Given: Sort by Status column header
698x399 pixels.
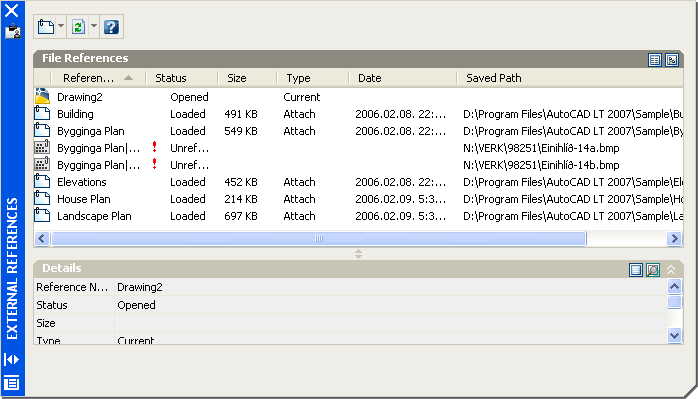Looking at the screenshot, I should 182,78.
